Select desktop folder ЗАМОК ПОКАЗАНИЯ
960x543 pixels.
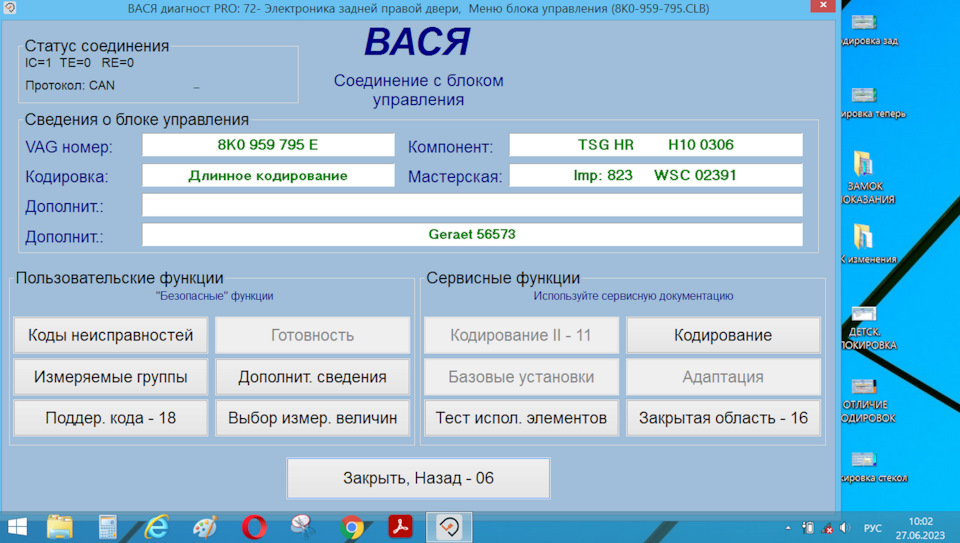click(x=868, y=177)
